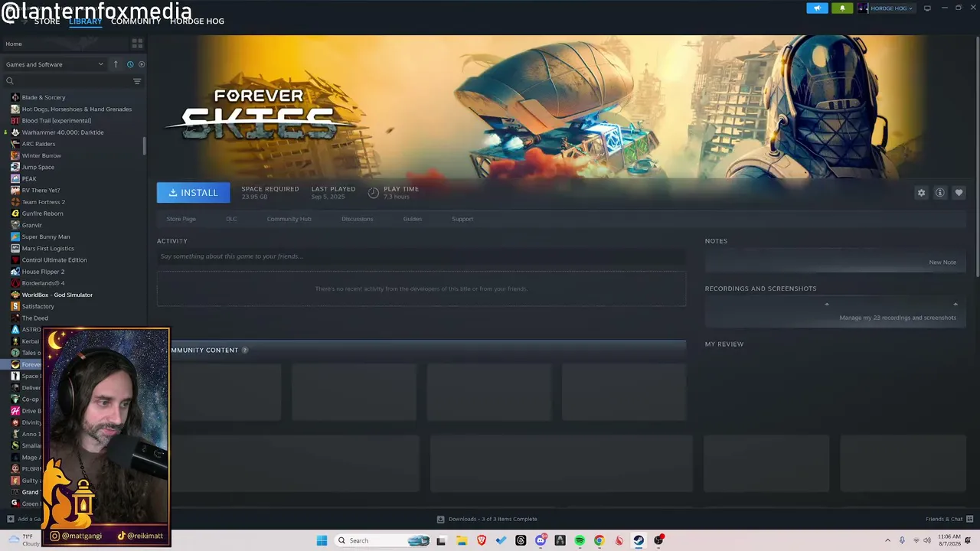This screenshot has width=980, height=551.
Task: Open Windows Start menu
Action: 322,540
